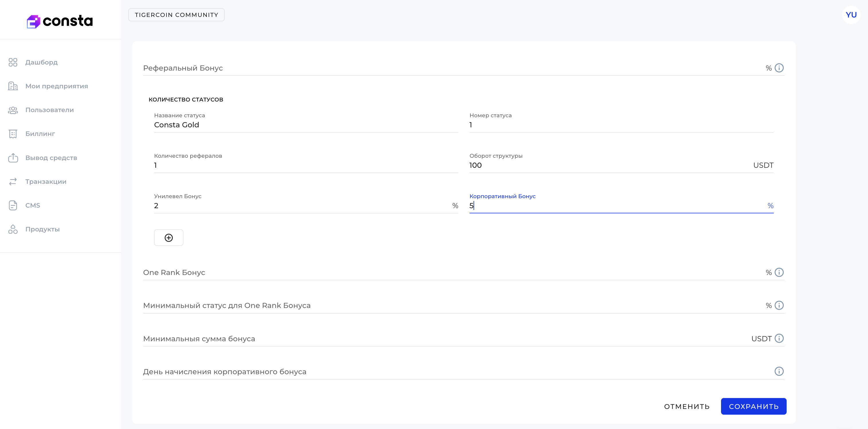Image resolution: width=868 pixels, height=429 pixels.
Task: Edit the Количество рефералов field
Action: click(306, 165)
